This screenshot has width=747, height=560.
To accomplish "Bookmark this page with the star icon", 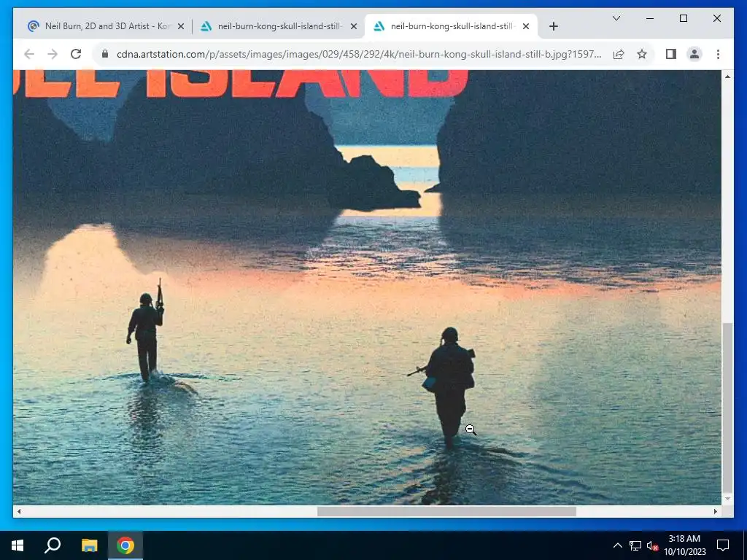I will click(642, 54).
